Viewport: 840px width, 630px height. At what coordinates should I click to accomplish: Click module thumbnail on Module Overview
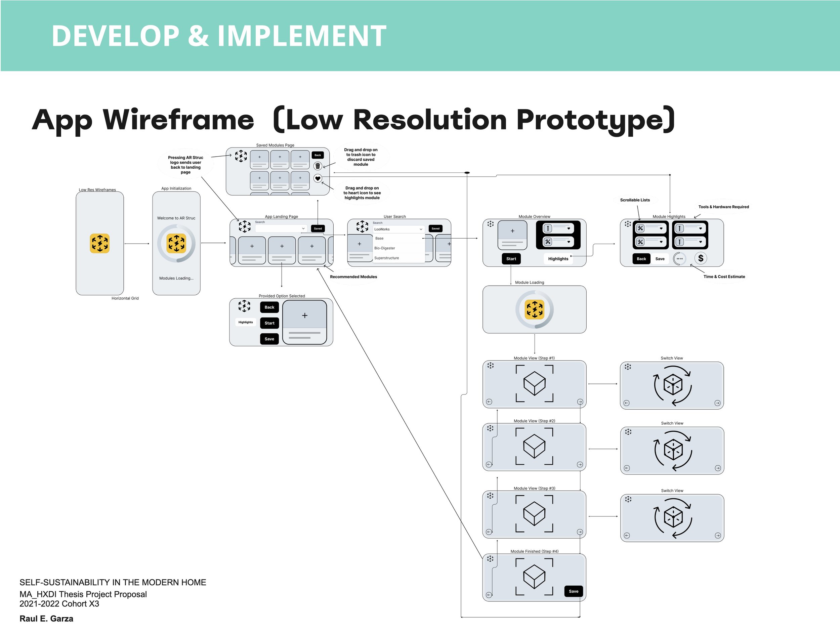pyautogui.click(x=512, y=235)
